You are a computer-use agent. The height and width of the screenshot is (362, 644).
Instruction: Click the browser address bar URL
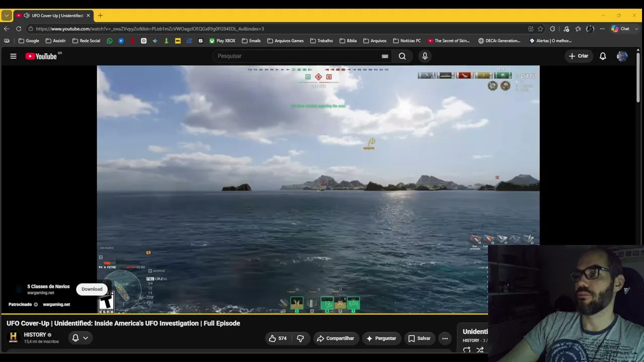pos(150,29)
